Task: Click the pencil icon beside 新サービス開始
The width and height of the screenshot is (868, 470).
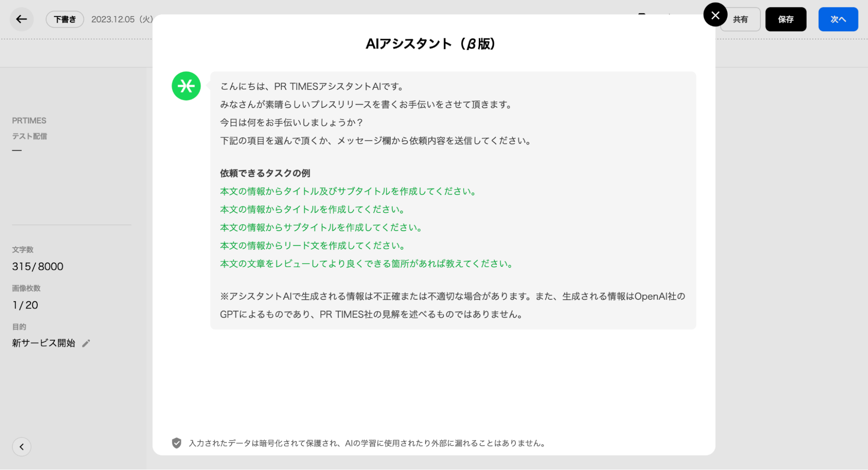Action: tap(86, 343)
